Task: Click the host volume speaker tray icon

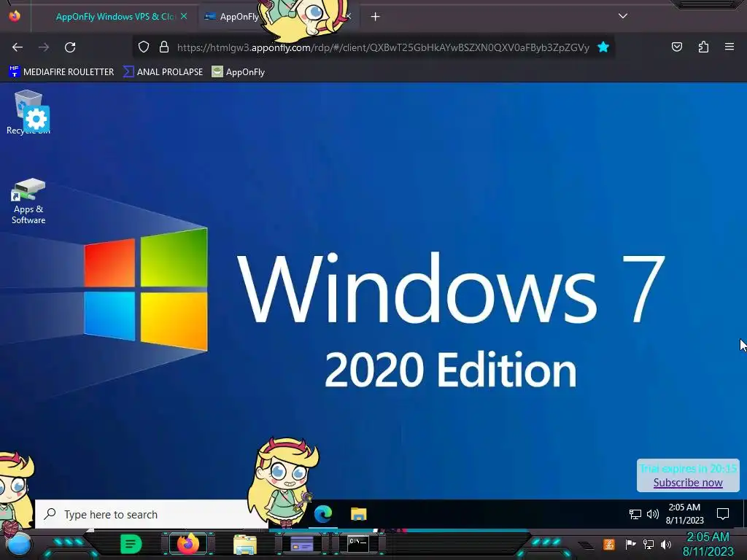Action: [666, 544]
